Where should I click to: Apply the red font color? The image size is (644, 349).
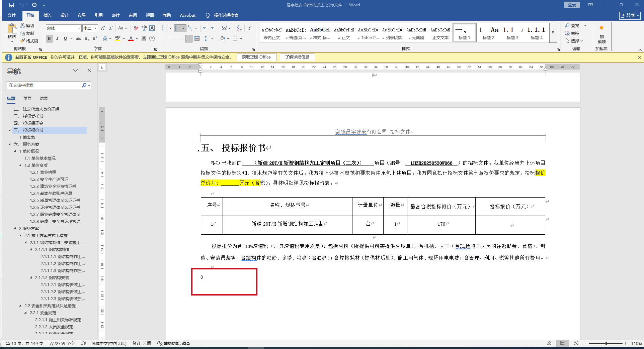(131, 38)
